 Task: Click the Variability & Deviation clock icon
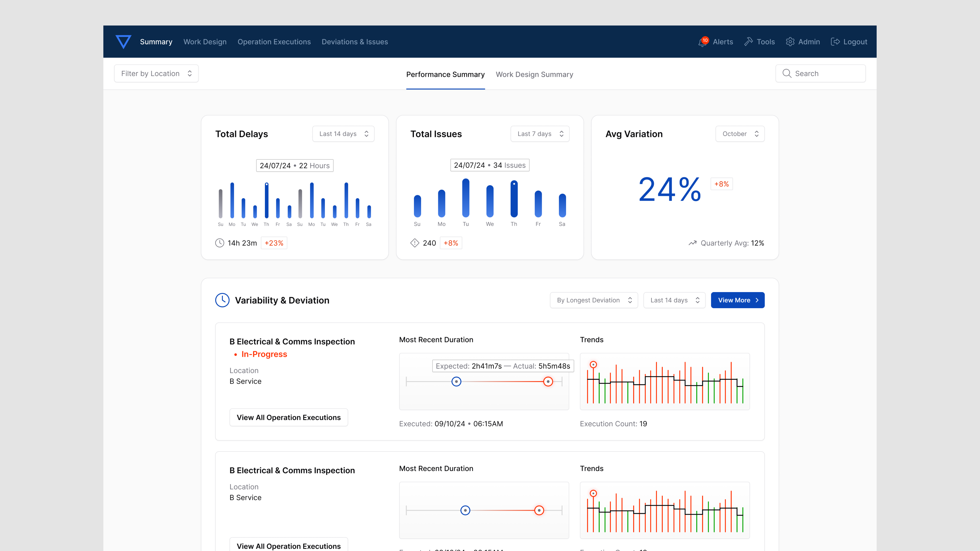pyautogui.click(x=222, y=300)
